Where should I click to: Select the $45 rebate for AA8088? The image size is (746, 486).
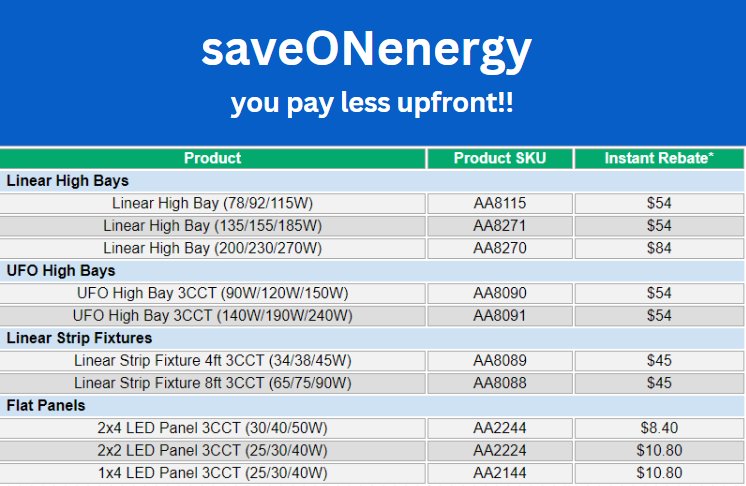[659, 383]
